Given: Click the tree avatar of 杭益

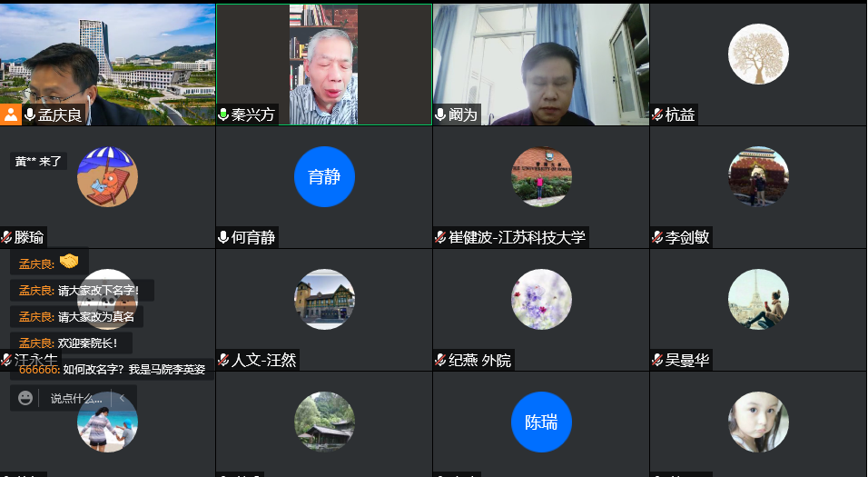Looking at the screenshot, I should pos(758,54).
